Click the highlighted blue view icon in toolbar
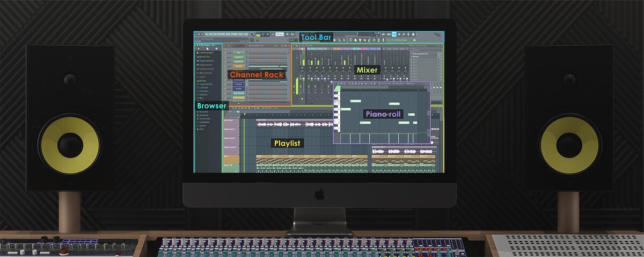 pos(394,34)
